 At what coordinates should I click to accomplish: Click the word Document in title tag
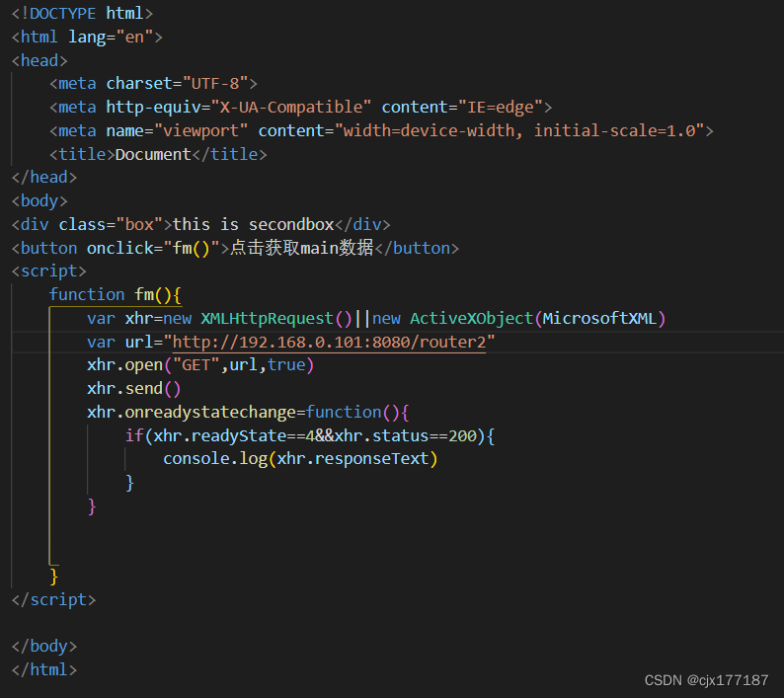coord(153,154)
